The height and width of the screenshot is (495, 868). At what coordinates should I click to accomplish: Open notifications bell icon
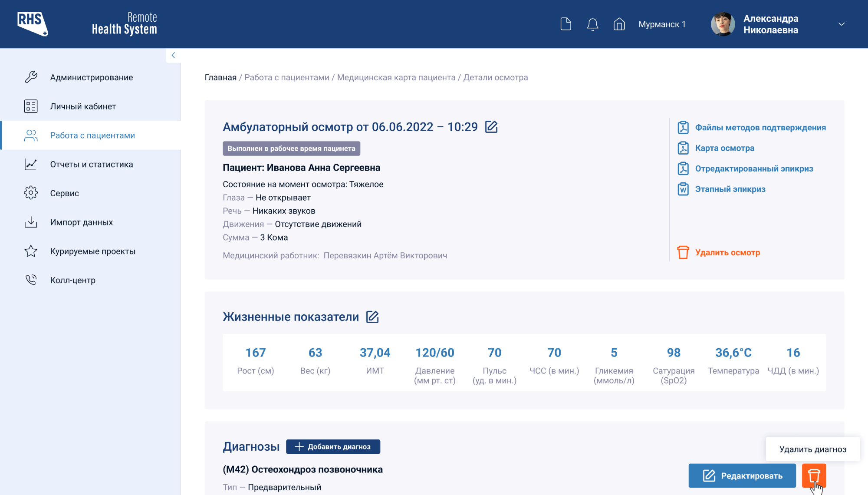click(592, 24)
